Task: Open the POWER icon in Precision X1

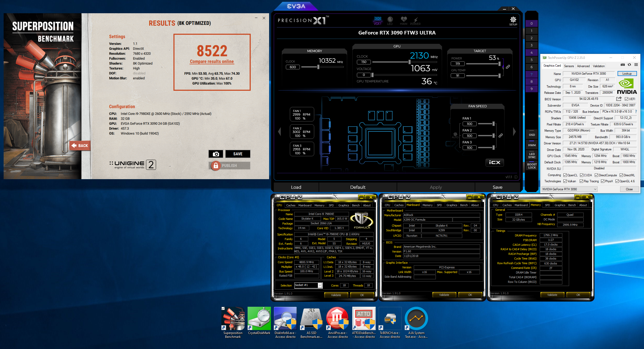Action: click(415, 20)
